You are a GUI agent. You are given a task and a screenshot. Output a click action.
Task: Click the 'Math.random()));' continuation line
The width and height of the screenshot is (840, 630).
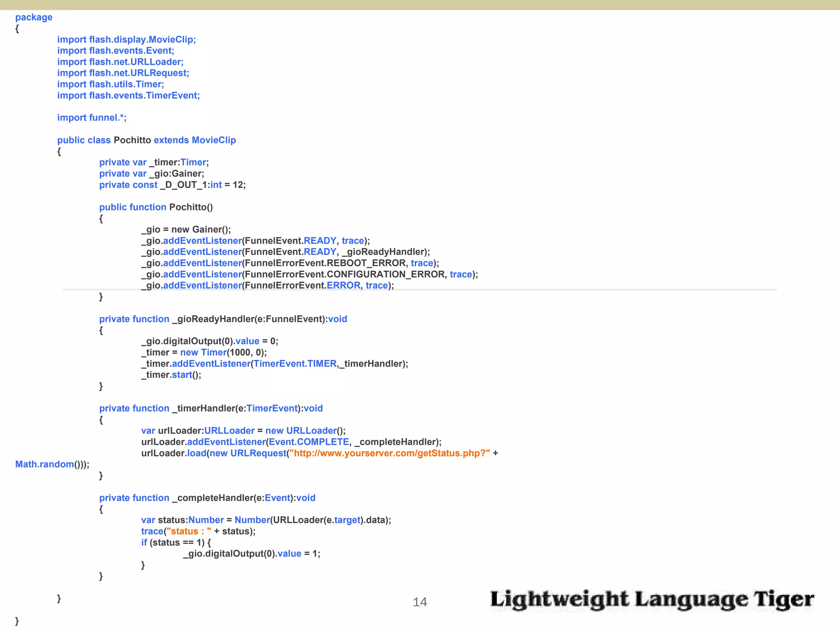[x=52, y=464]
